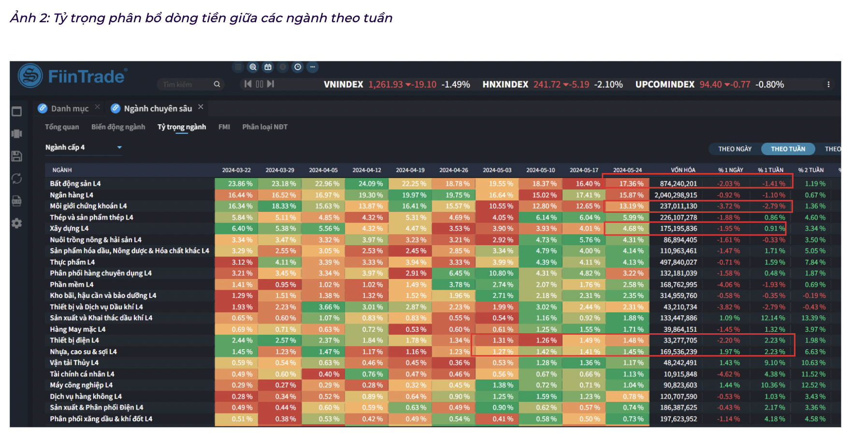Switch view to THEO NGÀY

(x=735, y=149)
